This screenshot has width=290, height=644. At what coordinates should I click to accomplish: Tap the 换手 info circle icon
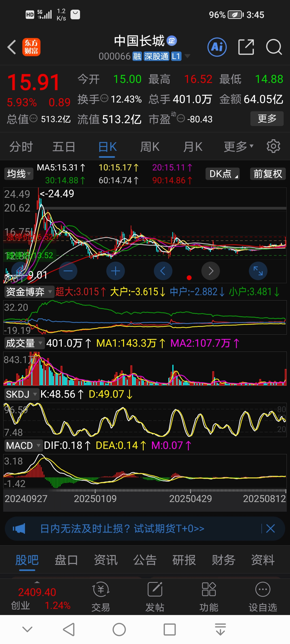[x=104, y=98]
